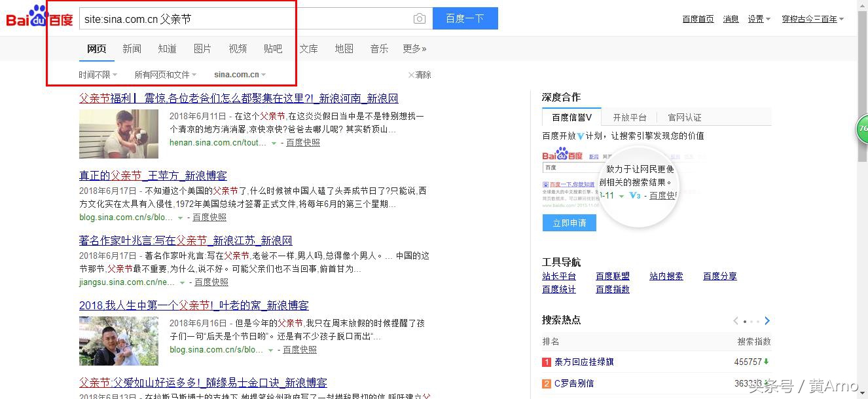This screenshot has height=399, width=868.
Task: Switch to the 视频 tab
Action: (x=238, y=48)
